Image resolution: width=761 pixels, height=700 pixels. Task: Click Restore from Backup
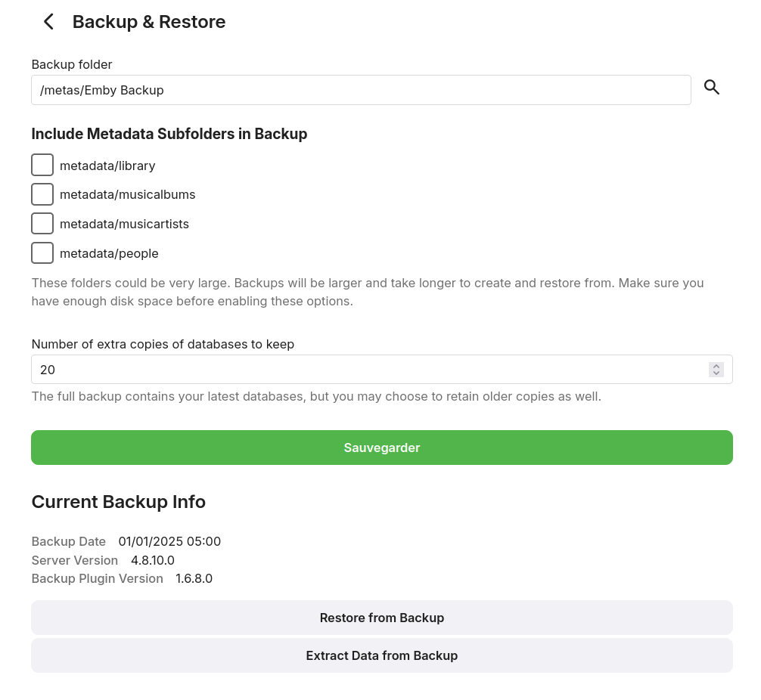pos(382,618)
